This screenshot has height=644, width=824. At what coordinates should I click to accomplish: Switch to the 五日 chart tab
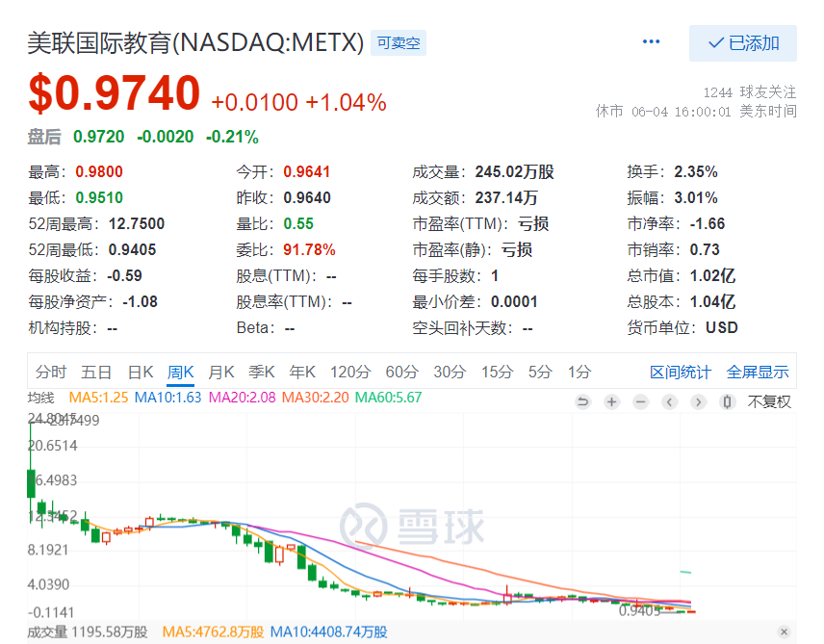[96, 373]
